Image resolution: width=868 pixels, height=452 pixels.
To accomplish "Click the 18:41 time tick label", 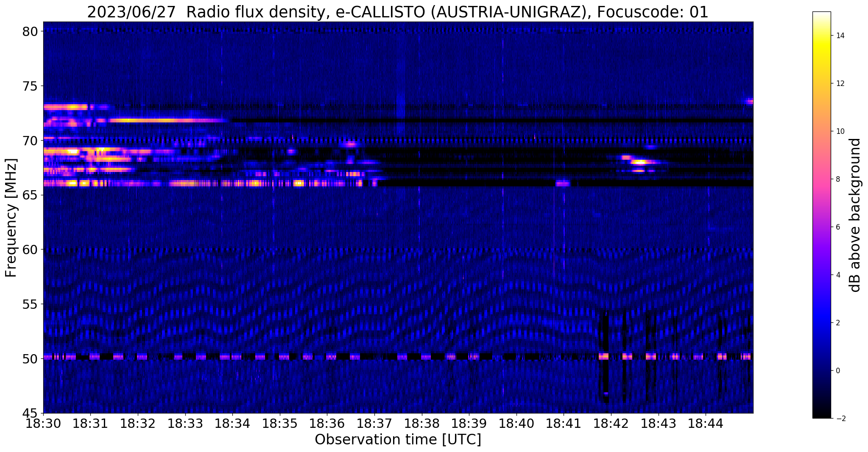I will 564,423.
